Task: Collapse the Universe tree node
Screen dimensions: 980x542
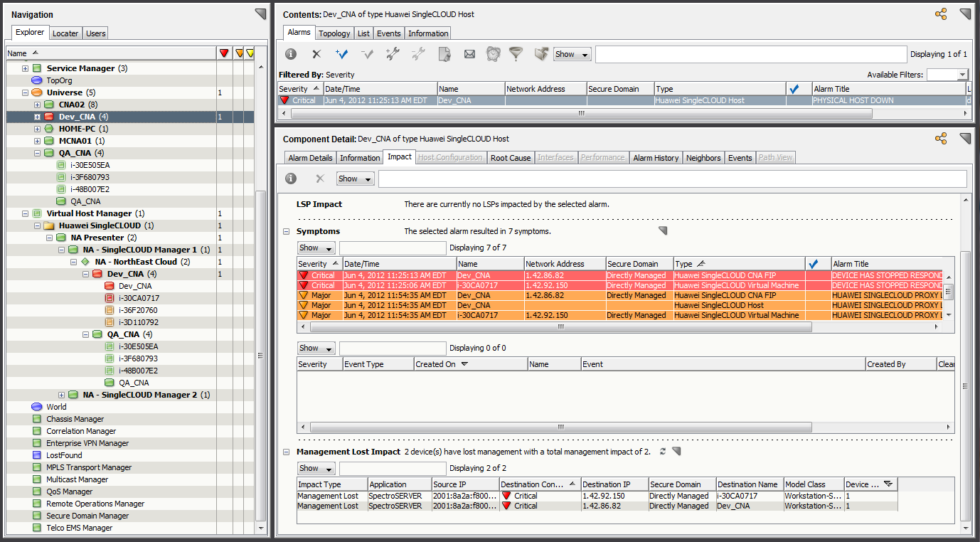Action: pyautogui.click(x=26, y=92)
